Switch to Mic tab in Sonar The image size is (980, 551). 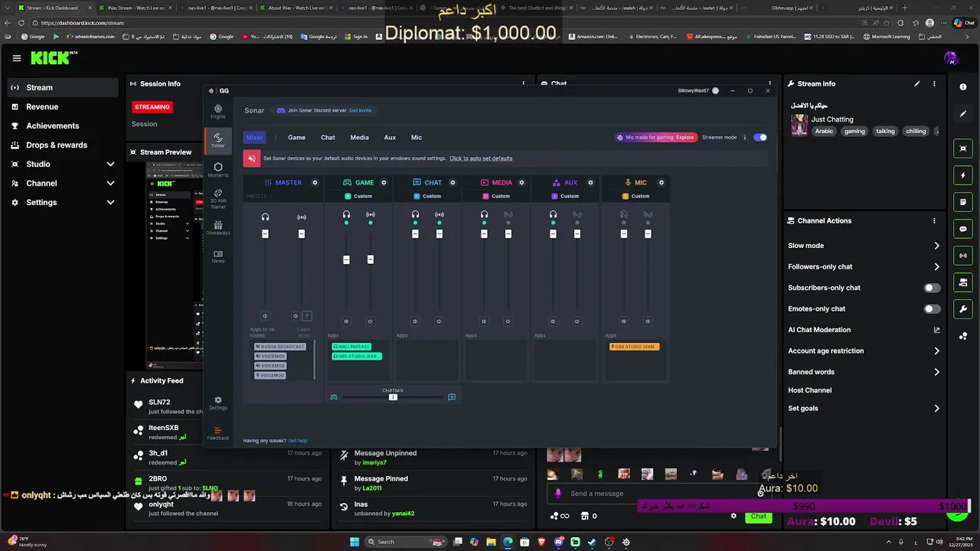tap(416, 138)
